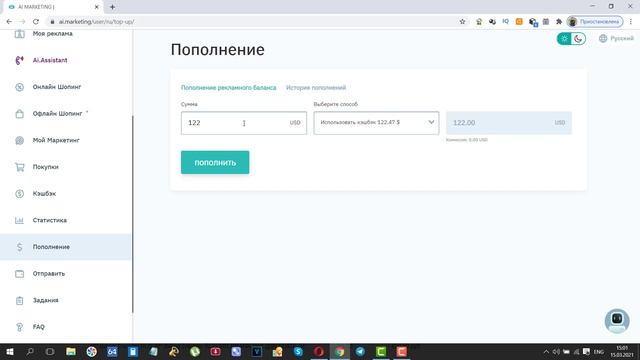This screenshot has height=360, width=640.
Task: Click the Ai.Assistant phone icon
Action: pyautogui.click(x=19, y=60)
